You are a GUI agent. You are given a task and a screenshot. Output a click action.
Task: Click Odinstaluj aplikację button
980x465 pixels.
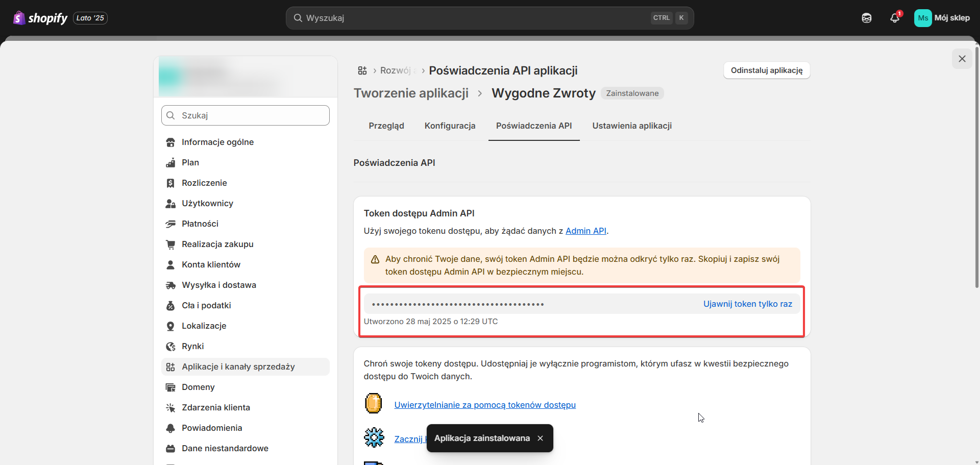766,70
